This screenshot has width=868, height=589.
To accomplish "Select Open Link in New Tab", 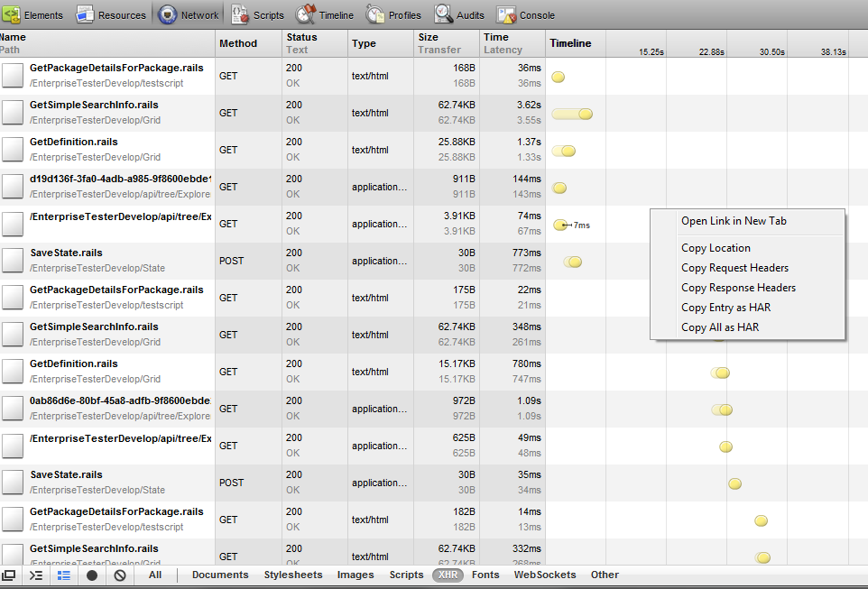I will 734,221.
